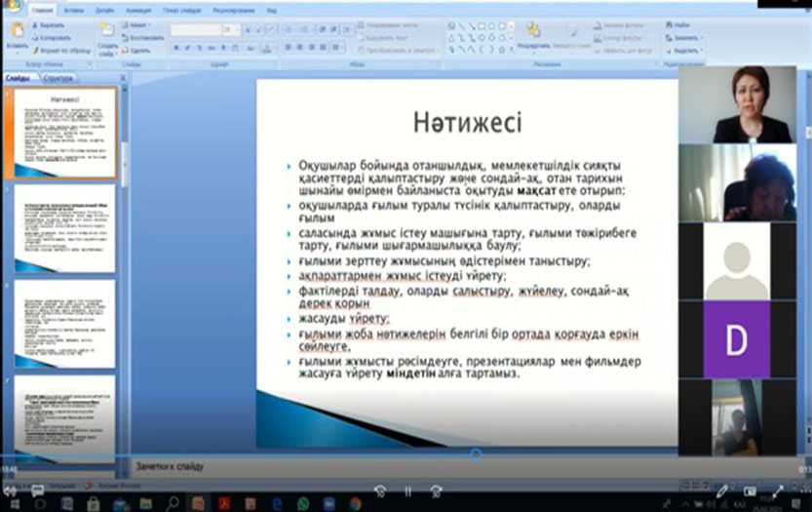Click Формат по образцу painter icon

click(60, 50)
